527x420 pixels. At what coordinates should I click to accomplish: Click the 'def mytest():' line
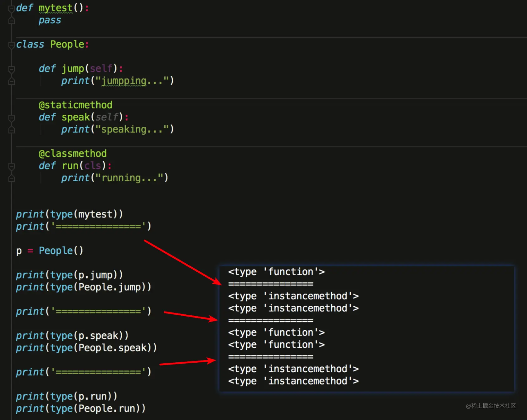[x=52, y=8]
